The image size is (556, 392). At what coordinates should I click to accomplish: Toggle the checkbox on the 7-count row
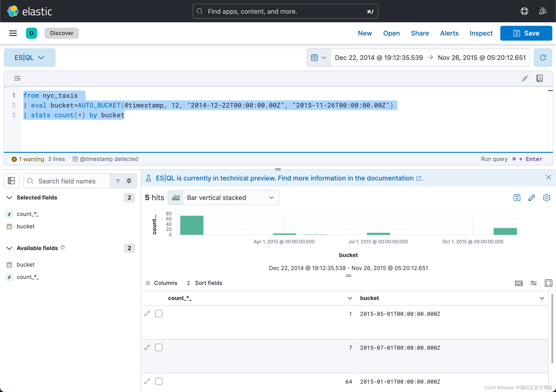[159, 347]
